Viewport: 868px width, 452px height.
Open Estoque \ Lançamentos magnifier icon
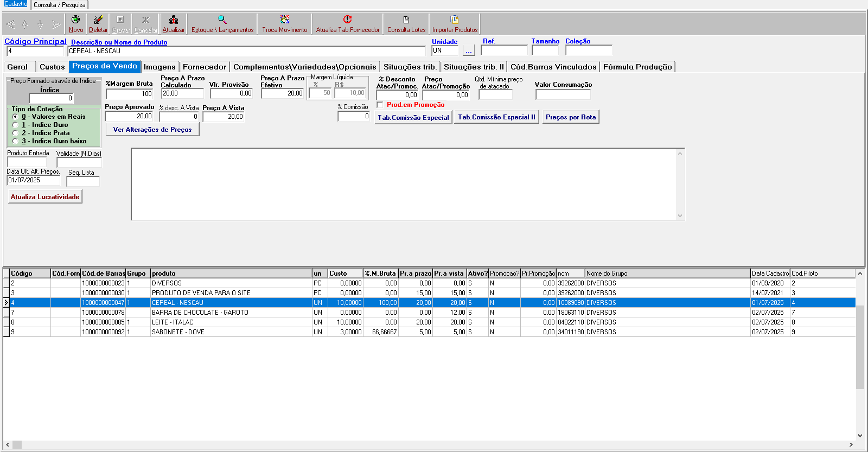[222, 20]
